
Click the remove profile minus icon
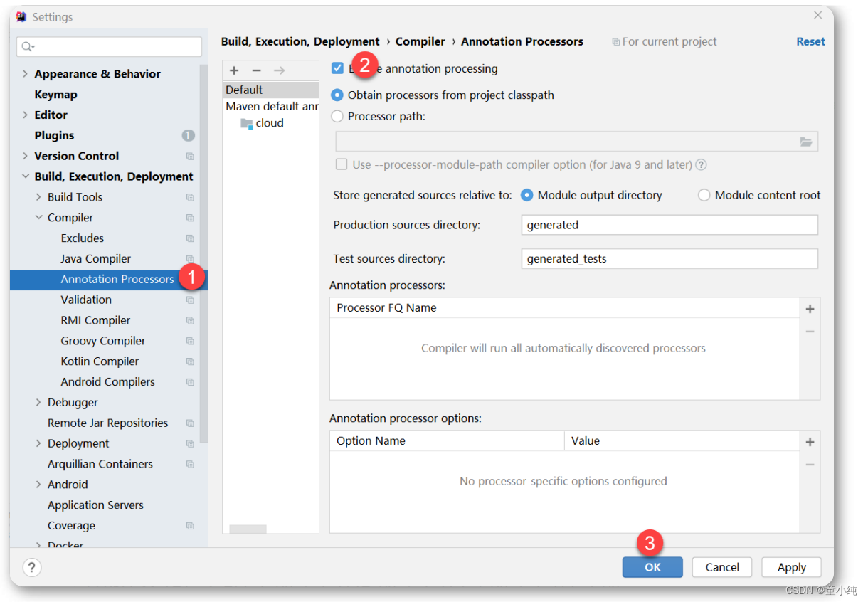[x=257, y=70]
